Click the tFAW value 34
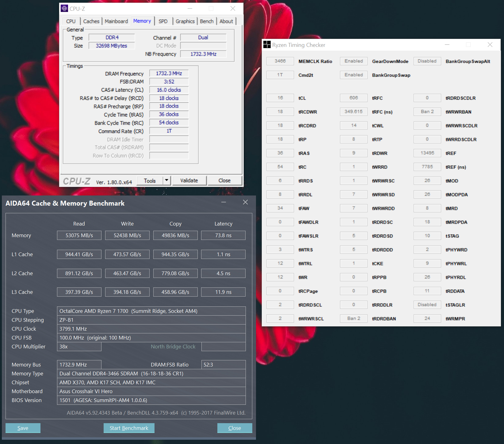The height and width of the screenshot is (444, 504). click(280, 208)
